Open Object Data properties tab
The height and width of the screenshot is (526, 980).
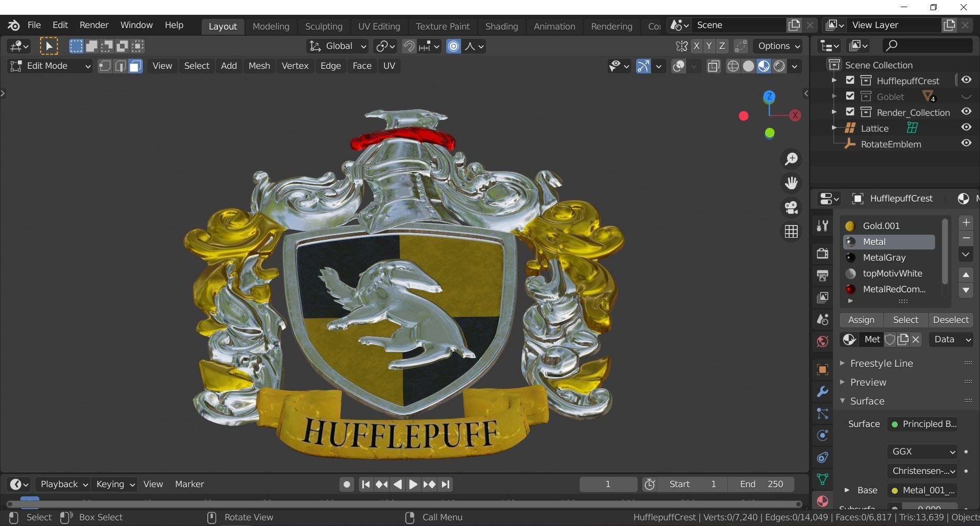tap(822, 479)
